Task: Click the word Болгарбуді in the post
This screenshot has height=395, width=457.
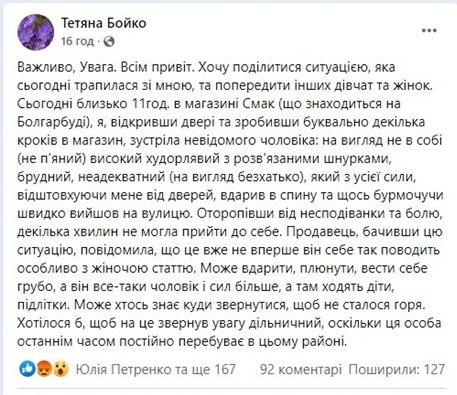Action: pos(53,123)
